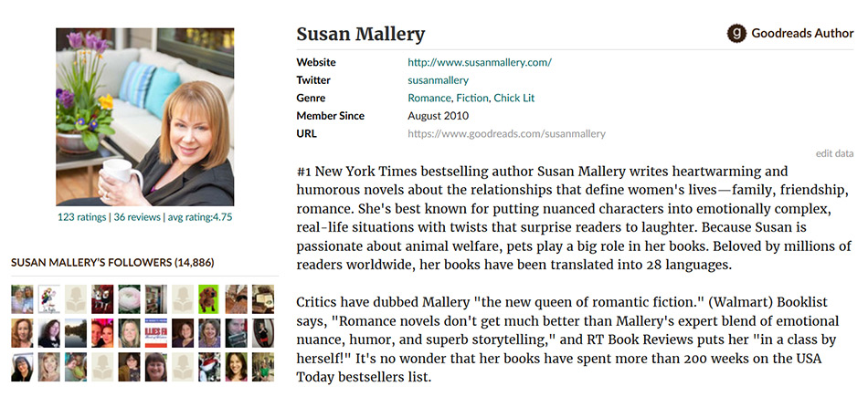Select the lake reflection landscape follower avatar
The image size is (868, 397).
pos(76,332)
